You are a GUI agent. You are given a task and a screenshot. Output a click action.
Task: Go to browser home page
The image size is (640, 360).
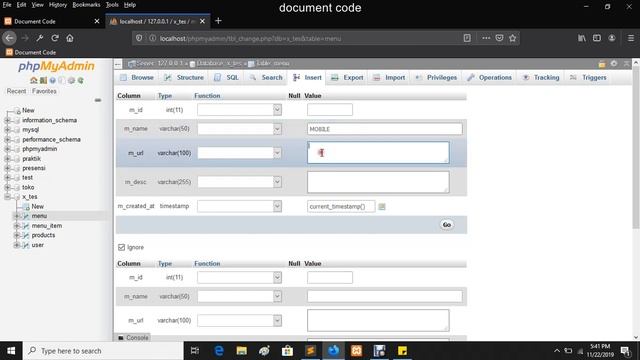(x=70, y=38)
